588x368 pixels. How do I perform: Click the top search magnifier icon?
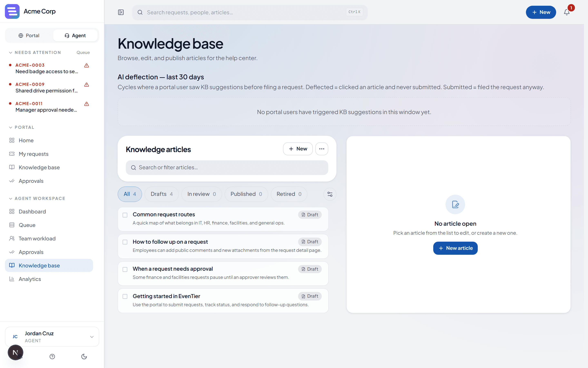tap(140, 12)
